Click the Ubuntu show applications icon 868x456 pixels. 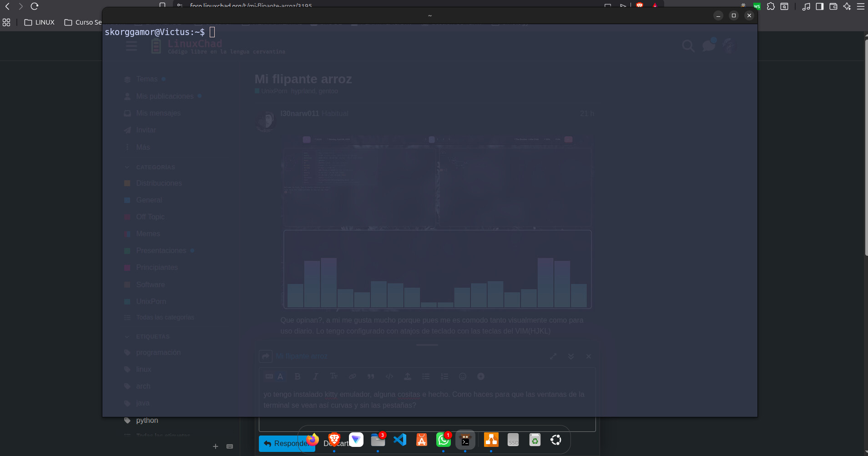coord(555,440)
